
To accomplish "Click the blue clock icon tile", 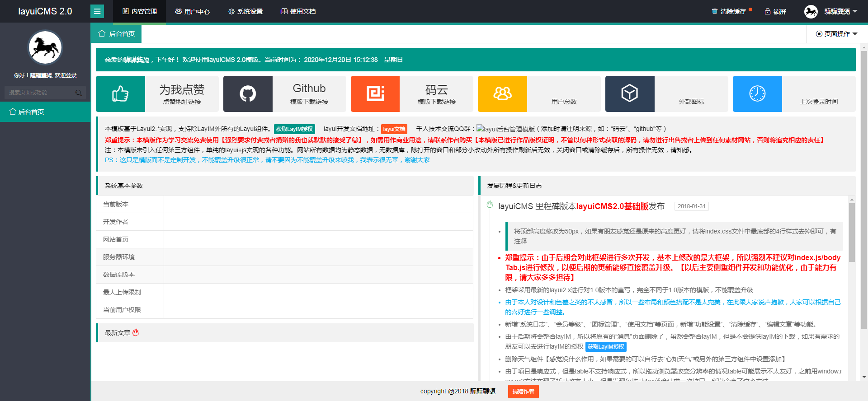I will 757,93.
